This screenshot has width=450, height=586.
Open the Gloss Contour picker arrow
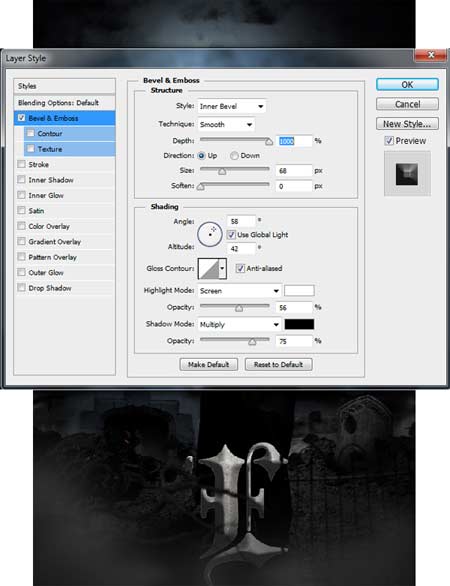[222, 268]
